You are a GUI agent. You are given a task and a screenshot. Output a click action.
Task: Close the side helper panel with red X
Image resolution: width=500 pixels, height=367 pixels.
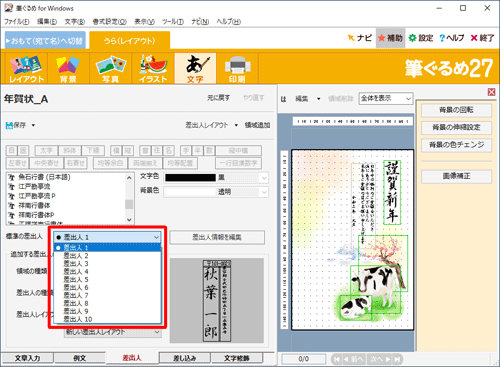point(491,92)
